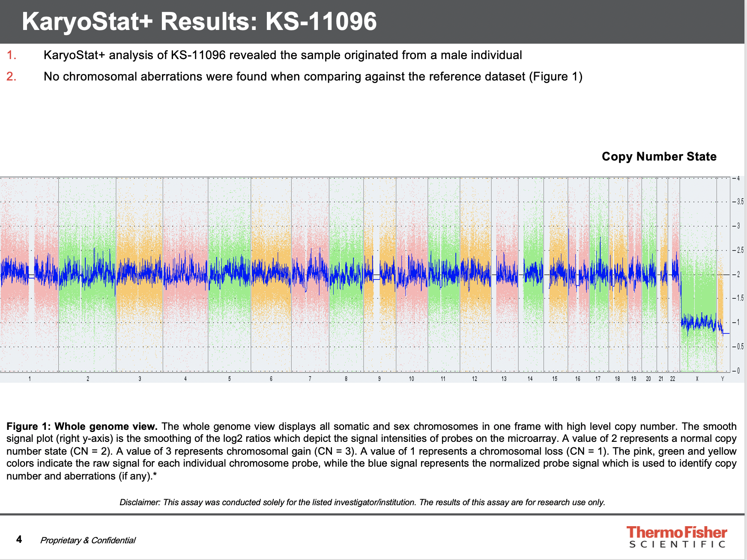Click chromosome 7 label below the plot
Viewport: 747px width, 560px height.
(310, 379)
